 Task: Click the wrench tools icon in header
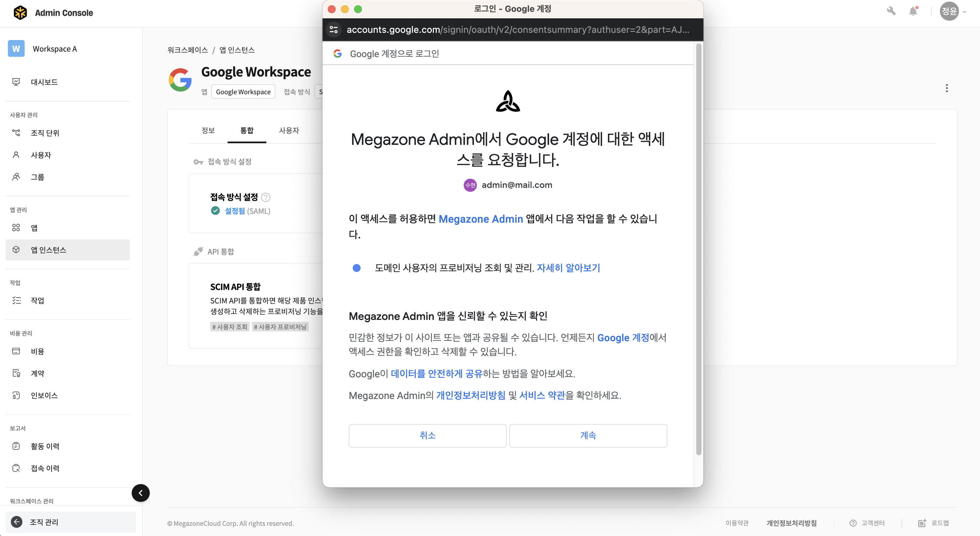(891, 11)
